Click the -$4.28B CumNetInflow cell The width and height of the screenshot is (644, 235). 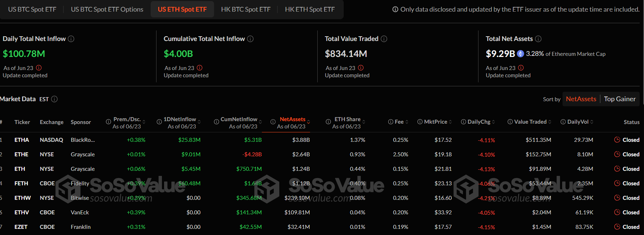point(252,154)
